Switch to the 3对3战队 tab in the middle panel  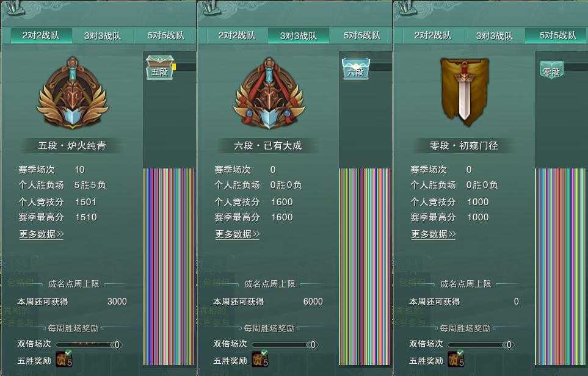coord(299,35)
